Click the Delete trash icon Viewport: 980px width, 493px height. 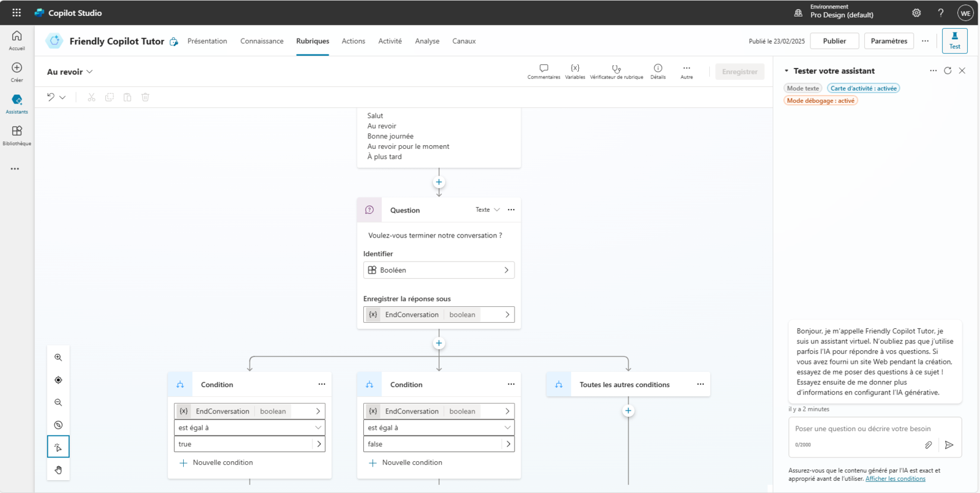click(145, 97)
